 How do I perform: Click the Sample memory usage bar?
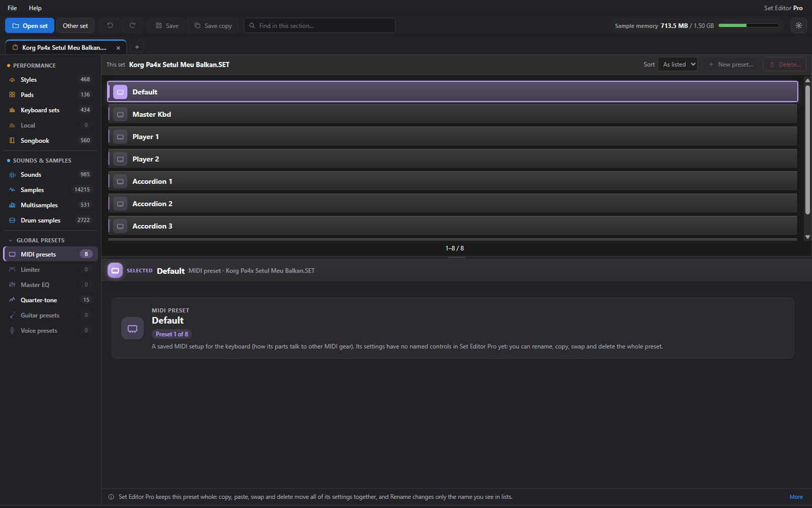[x=749, y=25]
